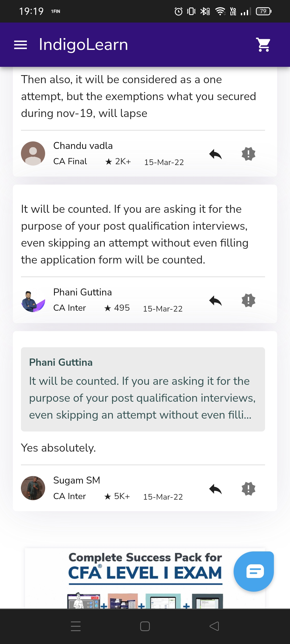This screenshot has height=644, width=290.
Task: Open Chandu vadla's profile name
Action: pyautogui.click(x=83, y=146)
